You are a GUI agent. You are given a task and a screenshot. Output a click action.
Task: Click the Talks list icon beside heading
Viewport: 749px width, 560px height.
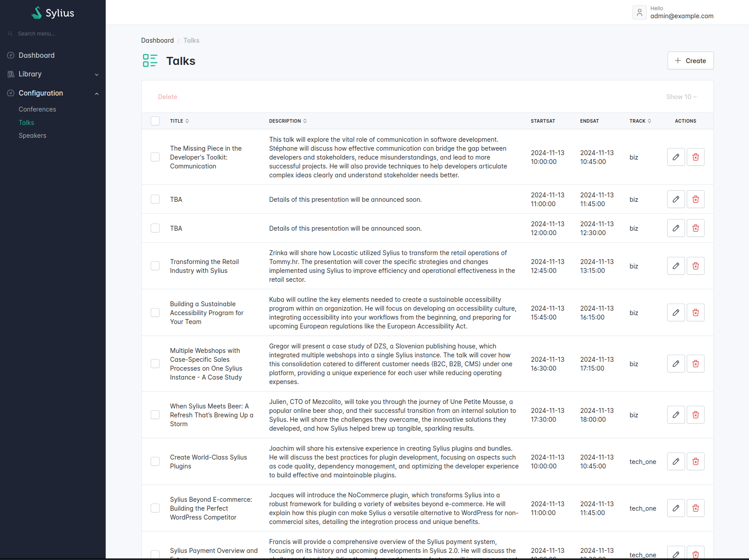[150, 60]
